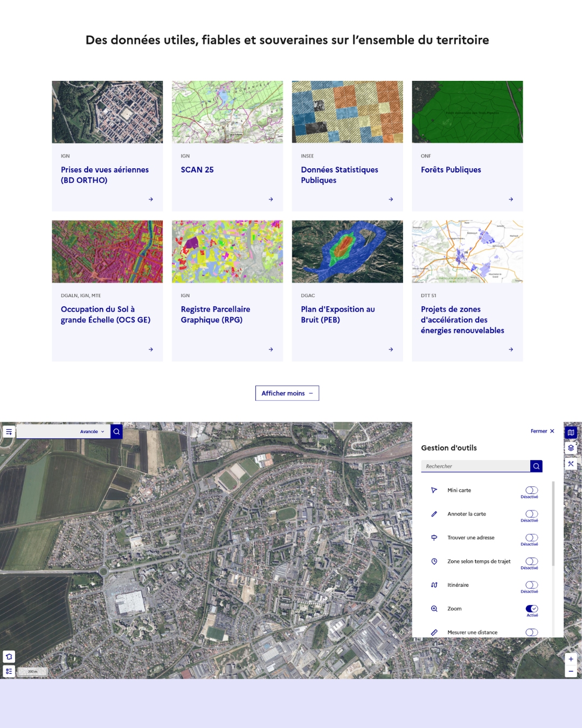Screen dimensions: 582x728
Task: Click the tools panel vertical scrollbar
Action: pyautogui.click(x=553, y=523)
